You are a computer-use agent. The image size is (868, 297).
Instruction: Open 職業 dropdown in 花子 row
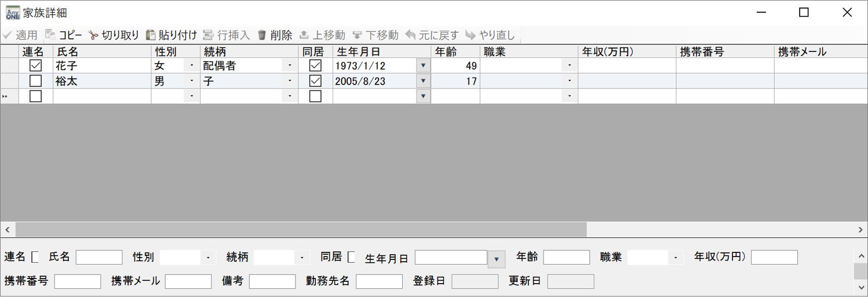[570, 66]
